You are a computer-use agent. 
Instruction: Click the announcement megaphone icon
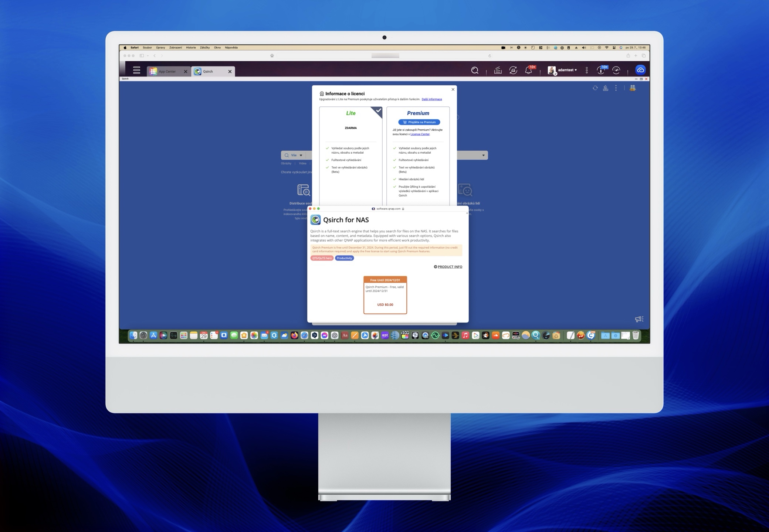pos(639,319)
